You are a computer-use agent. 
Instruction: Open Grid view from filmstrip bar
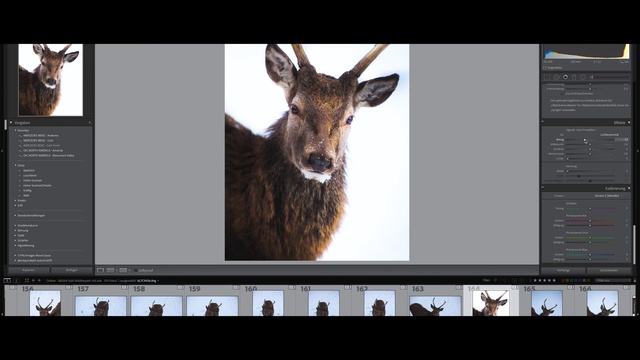coord(27,280)
